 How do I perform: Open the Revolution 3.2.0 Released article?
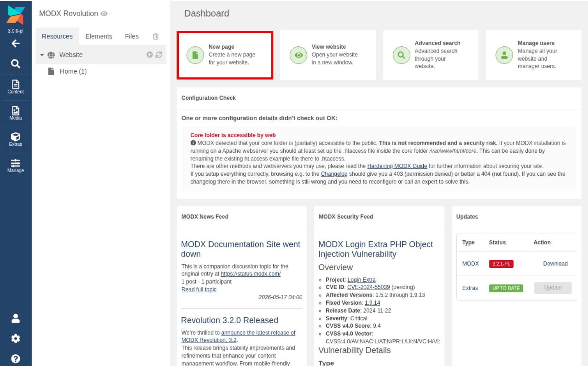point(230,320)
